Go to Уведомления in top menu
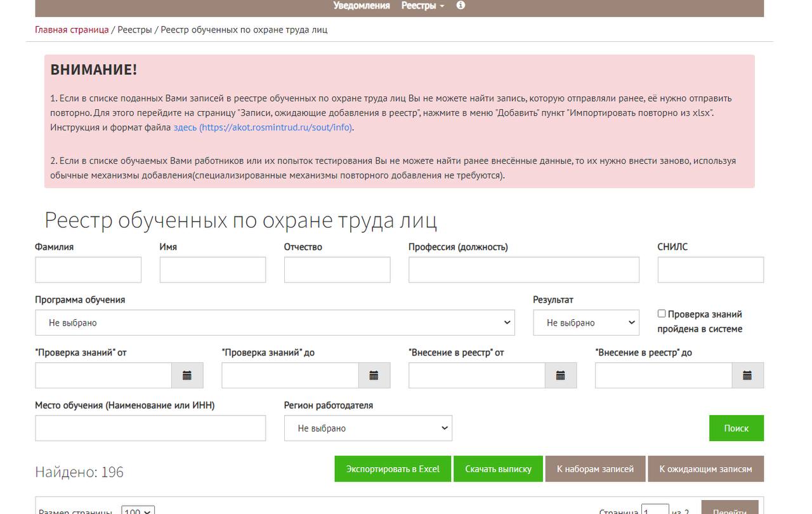812x514 pixels. pyautogui.click(x=362, y=6)
